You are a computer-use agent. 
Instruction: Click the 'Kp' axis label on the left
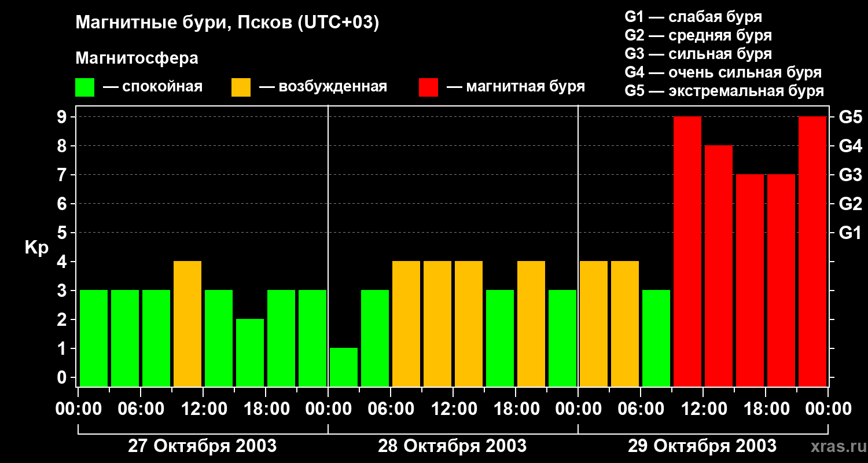[x=36, y=248]
